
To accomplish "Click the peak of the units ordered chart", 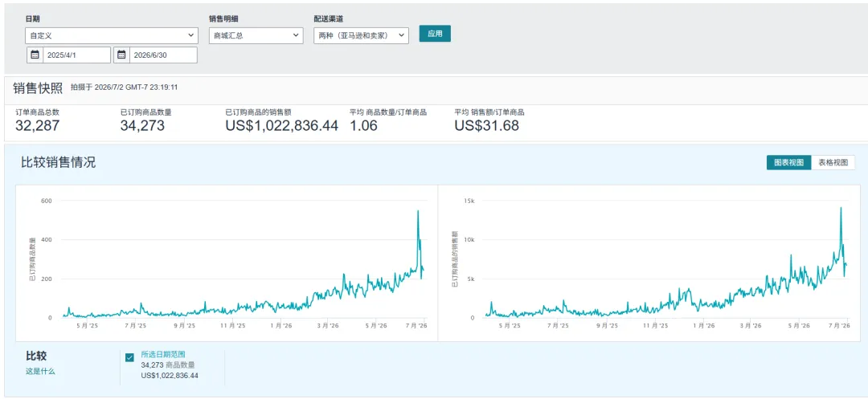I will point(418,210).
